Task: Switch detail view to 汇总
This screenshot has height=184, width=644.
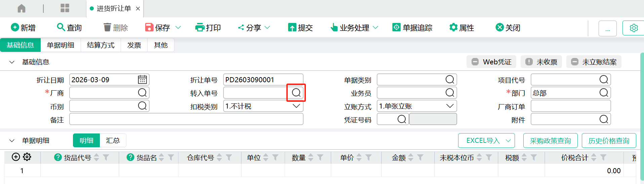Action: [x=113, y=141]
